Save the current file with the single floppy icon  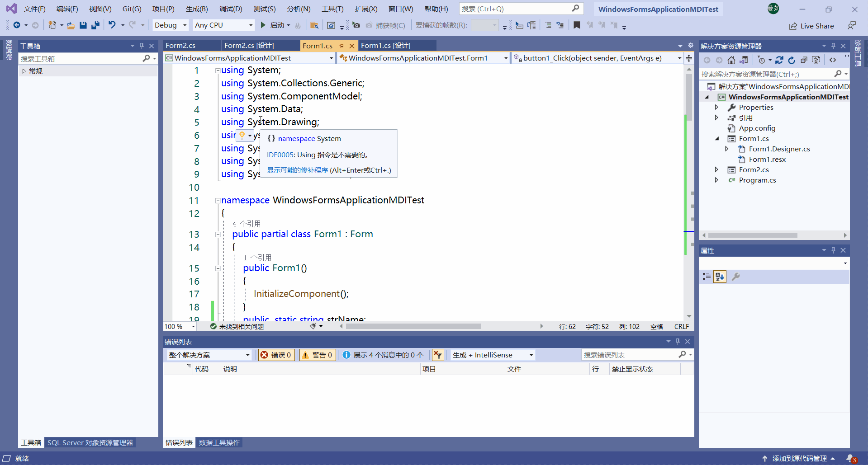tap(83, 25)
